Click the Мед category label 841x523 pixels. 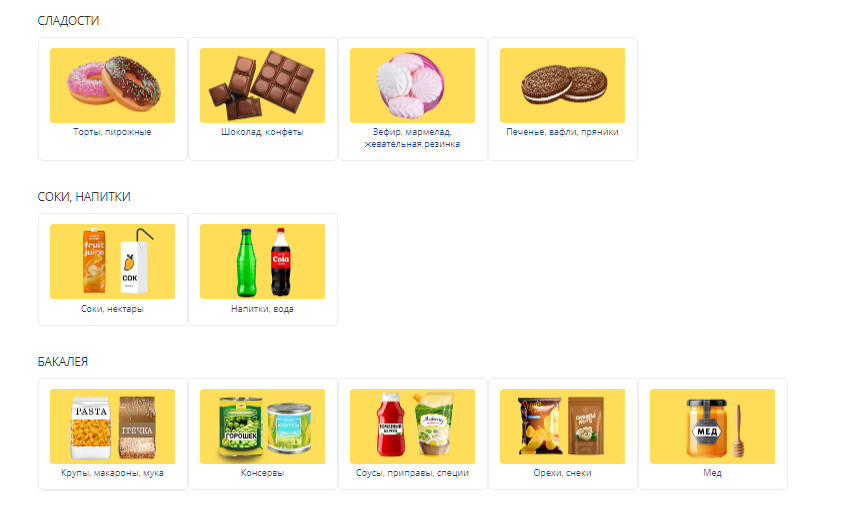pos(712,473)
